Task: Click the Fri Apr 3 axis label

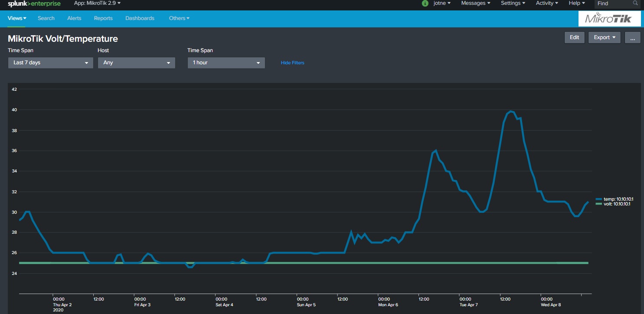Action: [x=143, y=305]
